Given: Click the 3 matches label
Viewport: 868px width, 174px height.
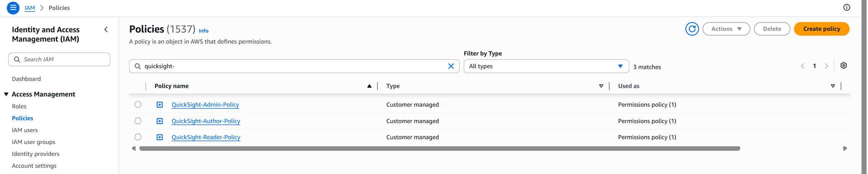Looking at the screenshot, I should coord(647,67).
